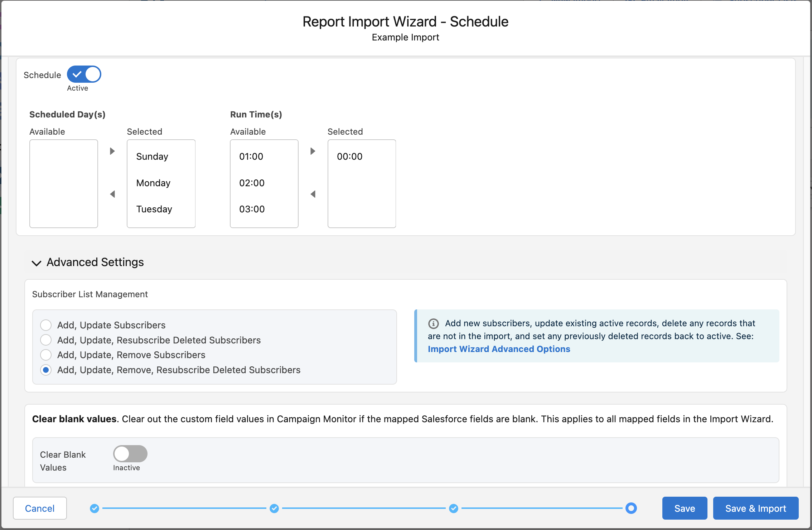Click the info icon in the subscriber note
The height and width of the screenshot is (530, 812).
pyautogui.click(x=433, y=323)
